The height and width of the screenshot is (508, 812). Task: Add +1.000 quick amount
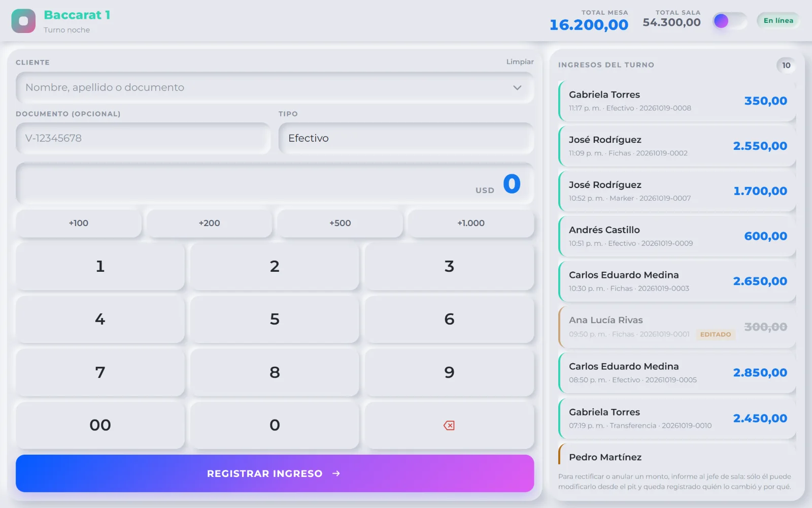(x=471, y=223)
